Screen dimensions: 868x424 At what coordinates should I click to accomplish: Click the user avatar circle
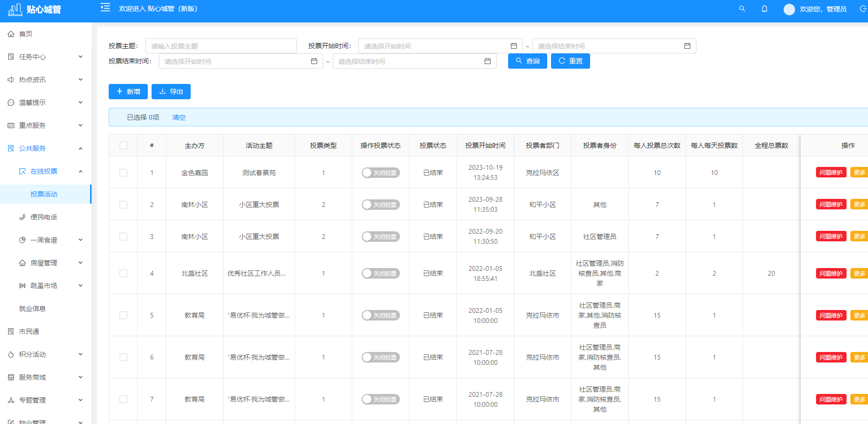[789, 9]
